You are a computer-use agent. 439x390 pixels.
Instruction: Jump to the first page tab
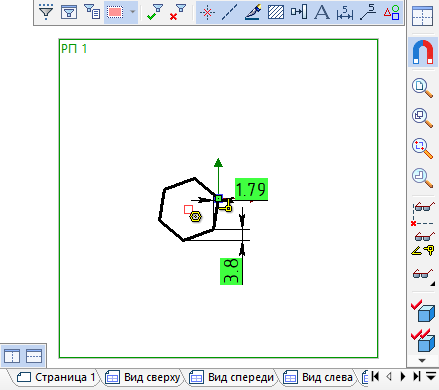pyautogui.click(x=375, y=376)
